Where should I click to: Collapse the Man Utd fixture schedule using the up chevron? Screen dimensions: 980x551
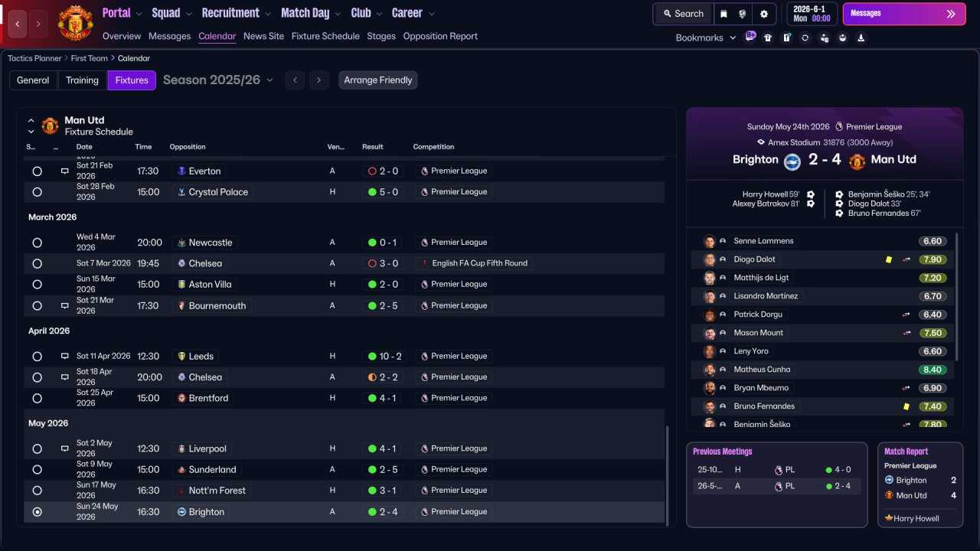coord(31,120)
